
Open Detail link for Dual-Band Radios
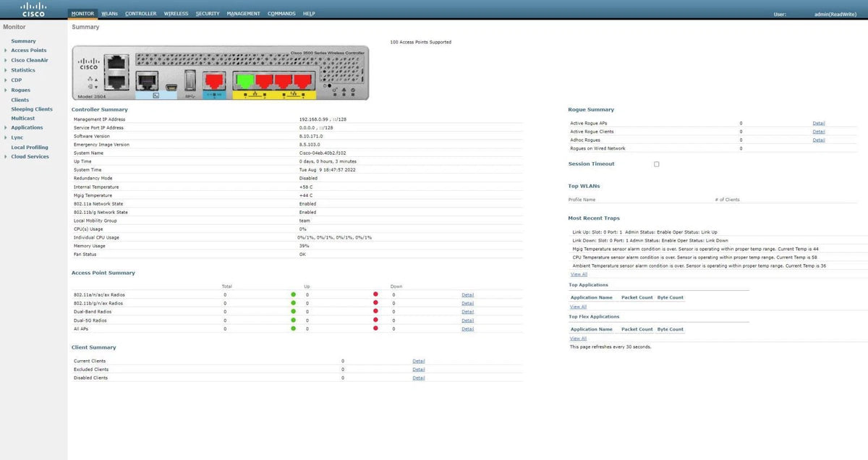point(468,312)
